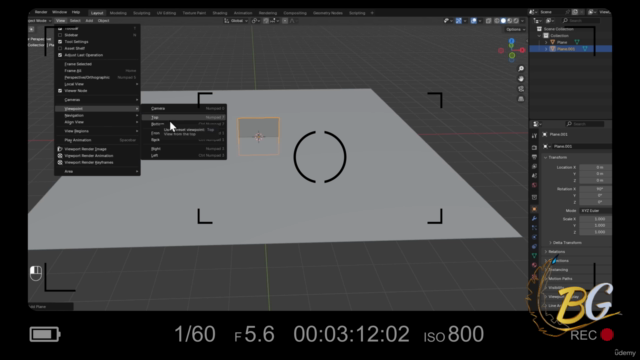Click the Viewport Render Keyframes icon
Image resolution: width=640 pixels, height=360 pixels.
(60, 162)
